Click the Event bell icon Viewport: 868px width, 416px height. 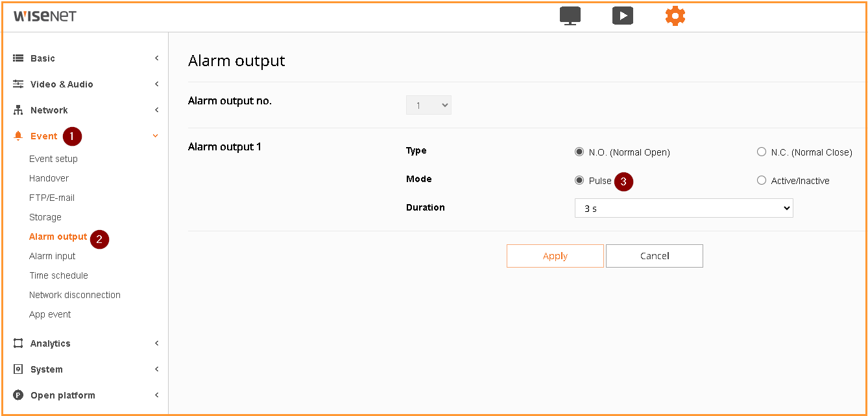click(x=18, y=136)
